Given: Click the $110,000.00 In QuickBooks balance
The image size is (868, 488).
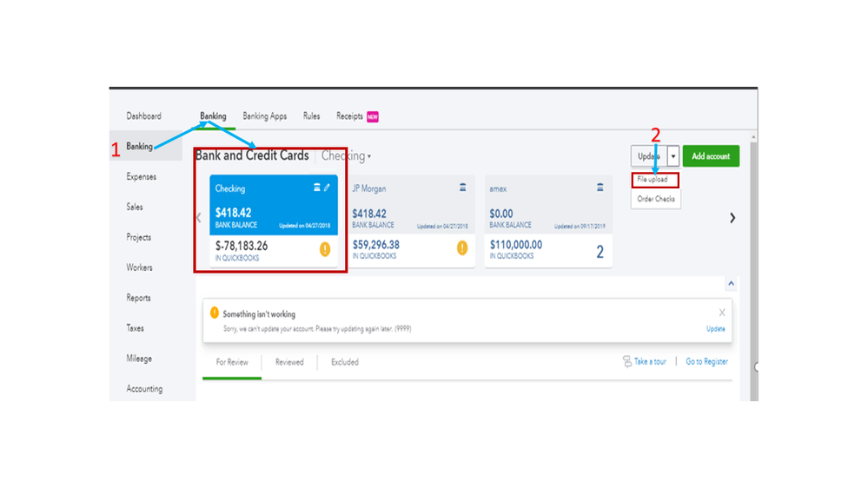Looking at the screenshot, I should tap(516, 245).
